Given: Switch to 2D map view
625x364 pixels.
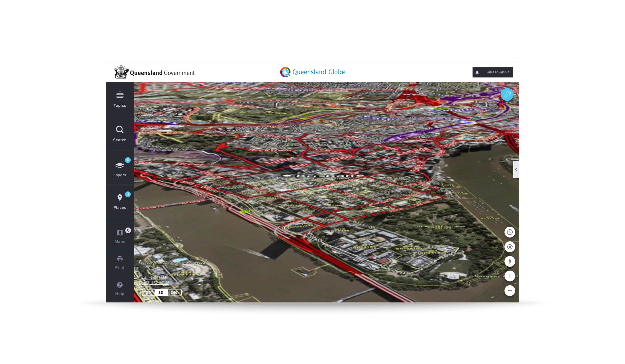Looking at the screenshot, I should point(148,292).
